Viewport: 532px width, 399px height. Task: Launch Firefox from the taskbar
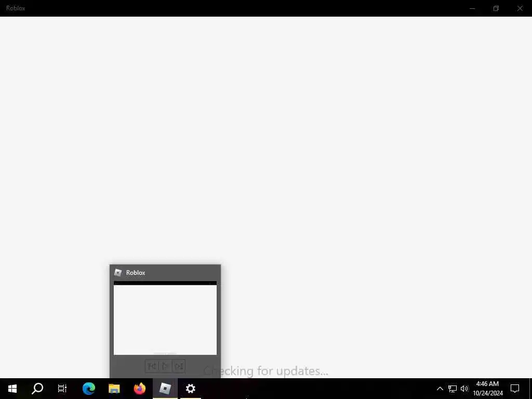click(x=139, y=389)
